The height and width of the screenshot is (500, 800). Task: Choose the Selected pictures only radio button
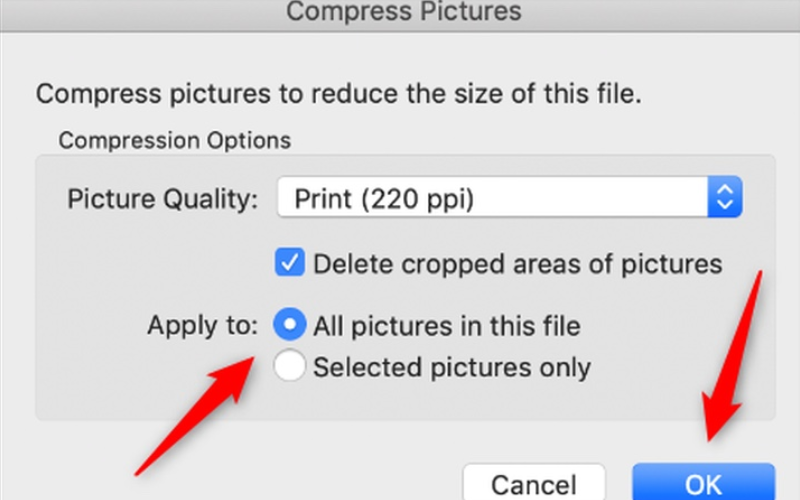290,367
